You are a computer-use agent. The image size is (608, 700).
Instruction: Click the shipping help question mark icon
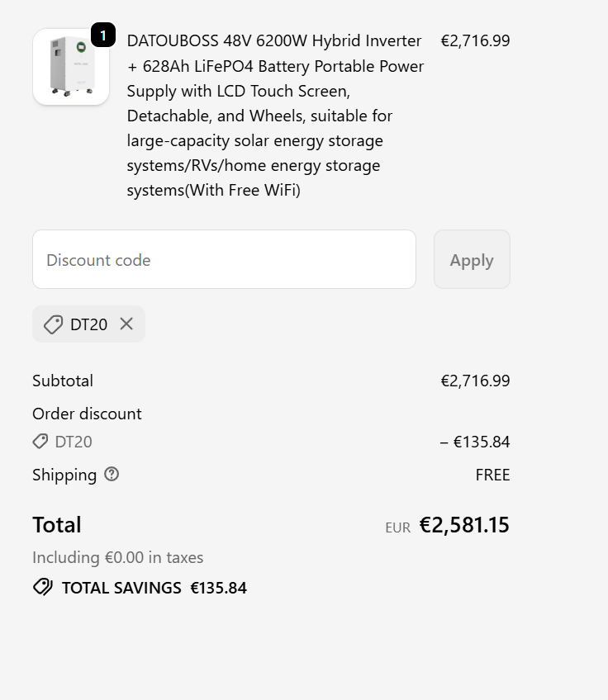click(x=112, y=475)
